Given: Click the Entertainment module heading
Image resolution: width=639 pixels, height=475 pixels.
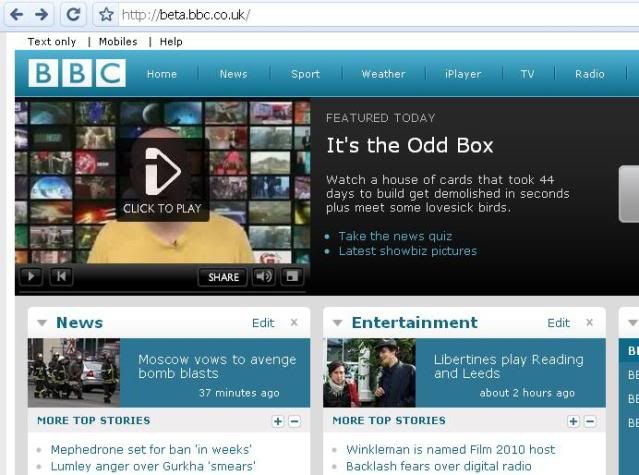Looking at the screenshot, I should click(414, 323).
